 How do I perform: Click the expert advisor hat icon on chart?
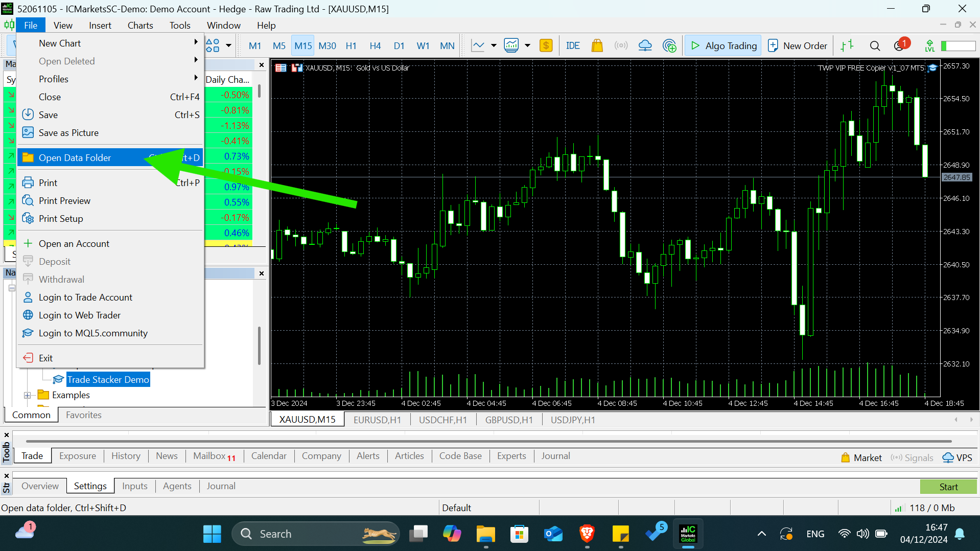(x=932, y=67)
